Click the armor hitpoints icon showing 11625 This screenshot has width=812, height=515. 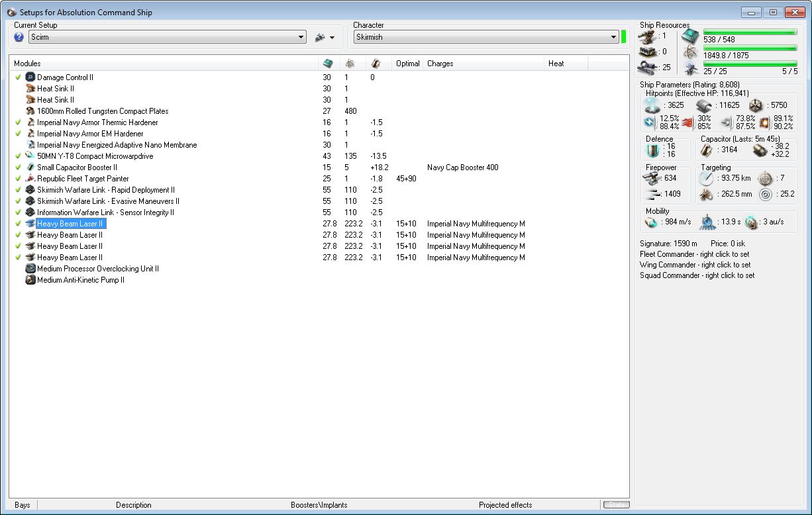(703, 105)
